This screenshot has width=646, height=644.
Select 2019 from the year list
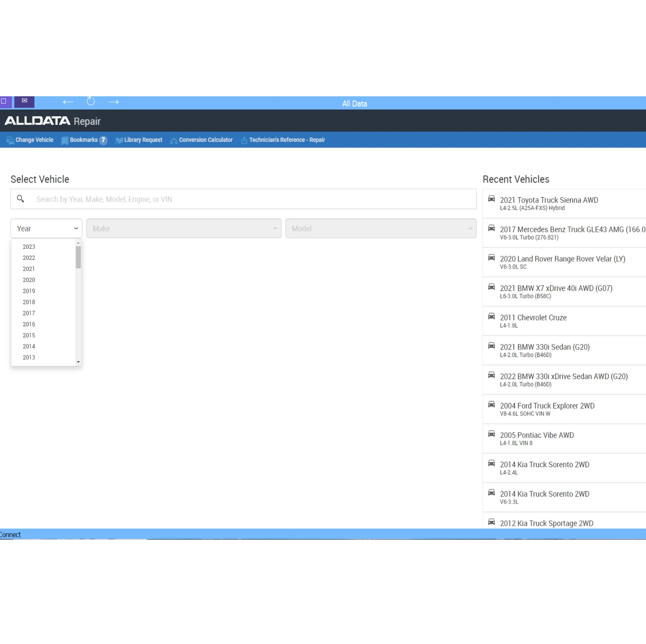(x=29, y=291)
